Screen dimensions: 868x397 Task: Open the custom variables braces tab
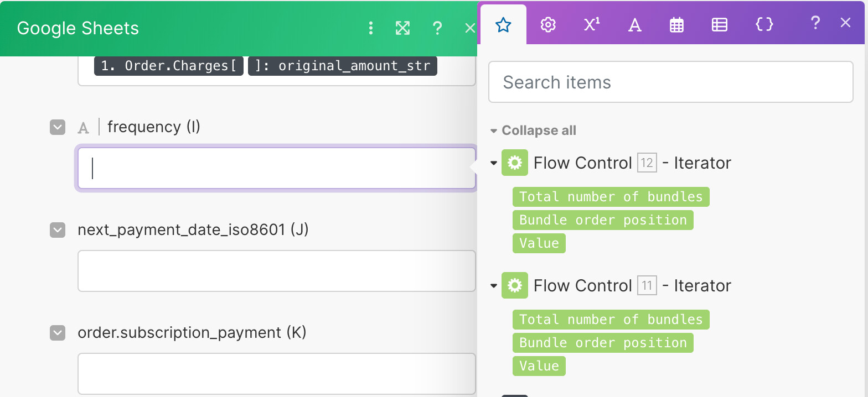point(764,25)
